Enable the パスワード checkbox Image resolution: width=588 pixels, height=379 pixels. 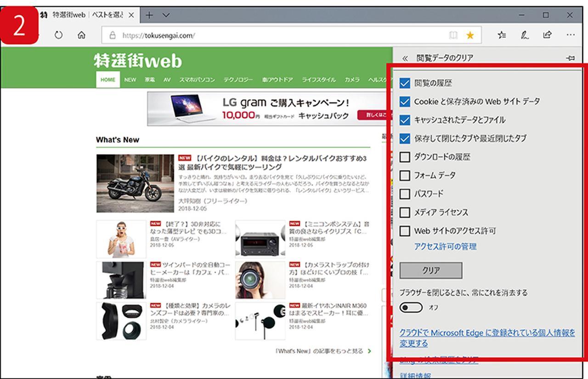[405, 194]
